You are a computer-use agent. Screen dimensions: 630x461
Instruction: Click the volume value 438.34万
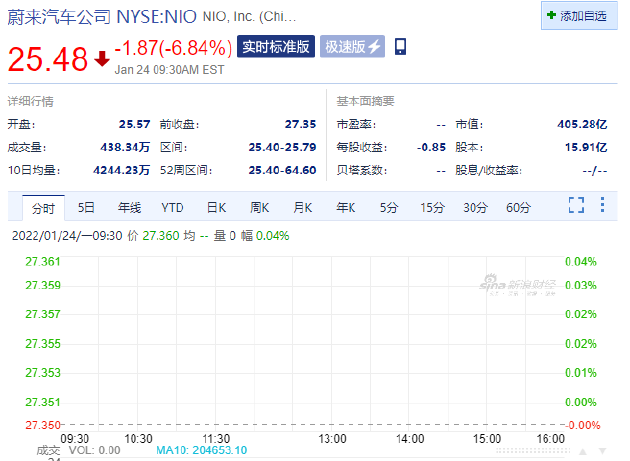(125, 147)
